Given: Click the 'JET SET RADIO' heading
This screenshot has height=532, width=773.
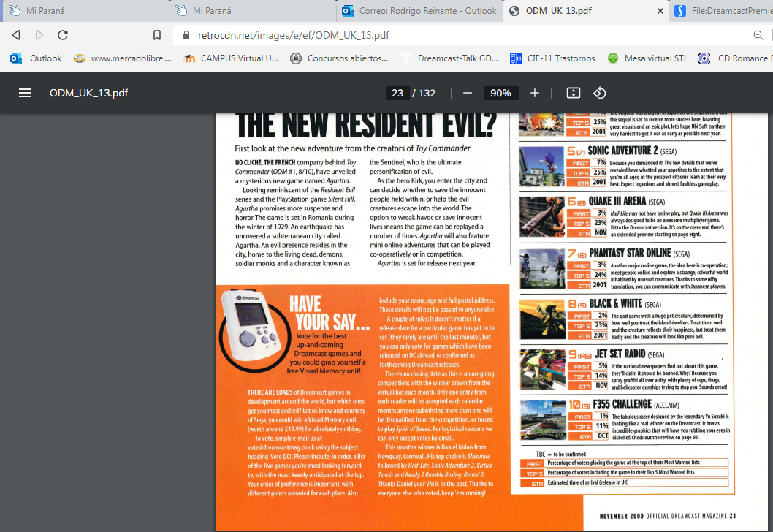Looking at the screenshot, I should [x=620, y=354].
